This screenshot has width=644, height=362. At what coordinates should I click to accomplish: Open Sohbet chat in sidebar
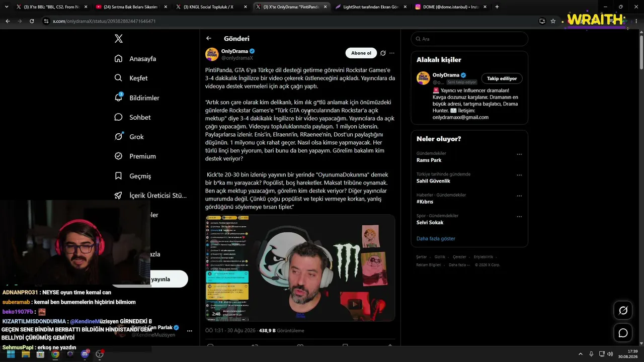pyautogui.click(x=133, y=117)
